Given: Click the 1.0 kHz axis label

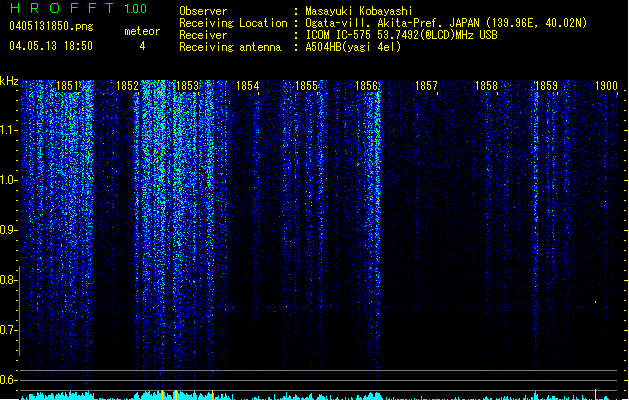Looking at the screenshot, I should (x=9, y=180).
